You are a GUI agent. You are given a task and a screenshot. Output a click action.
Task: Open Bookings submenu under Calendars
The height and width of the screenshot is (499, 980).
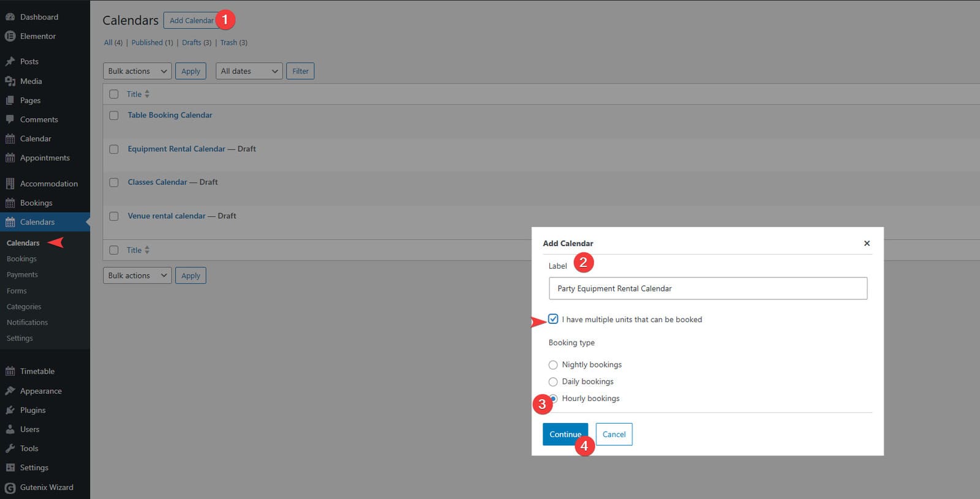click(x=21, y=259)
